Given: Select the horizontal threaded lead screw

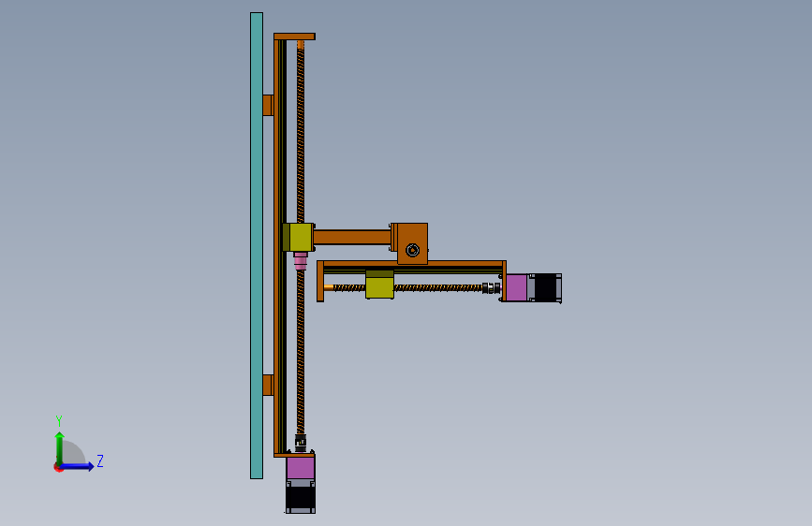Looking at the screenshot, I should [x=437, y=288].
